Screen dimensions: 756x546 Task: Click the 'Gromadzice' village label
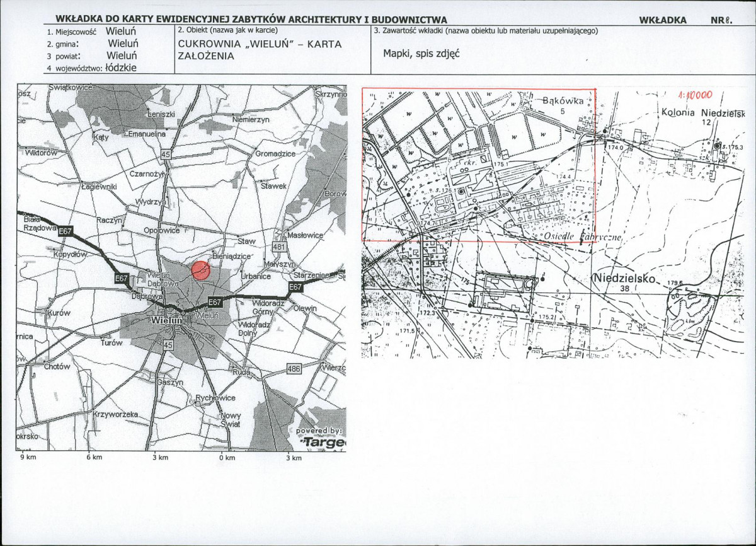(275, 154)
